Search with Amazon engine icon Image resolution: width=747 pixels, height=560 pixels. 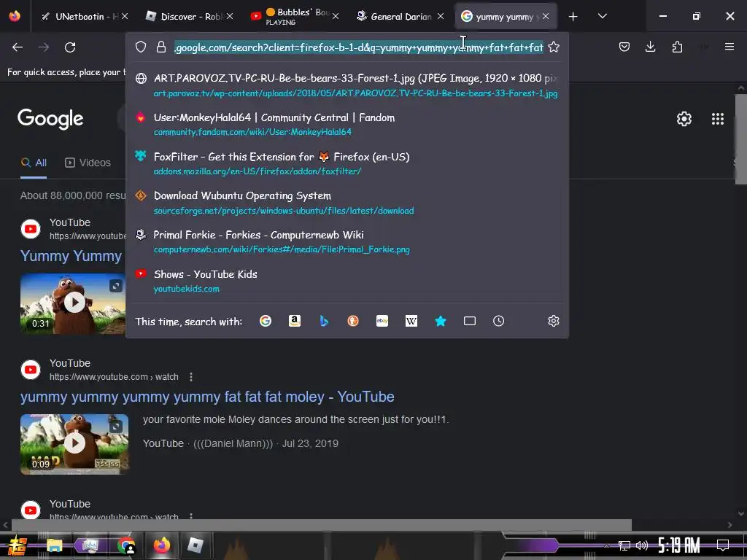tap(295, 321)
